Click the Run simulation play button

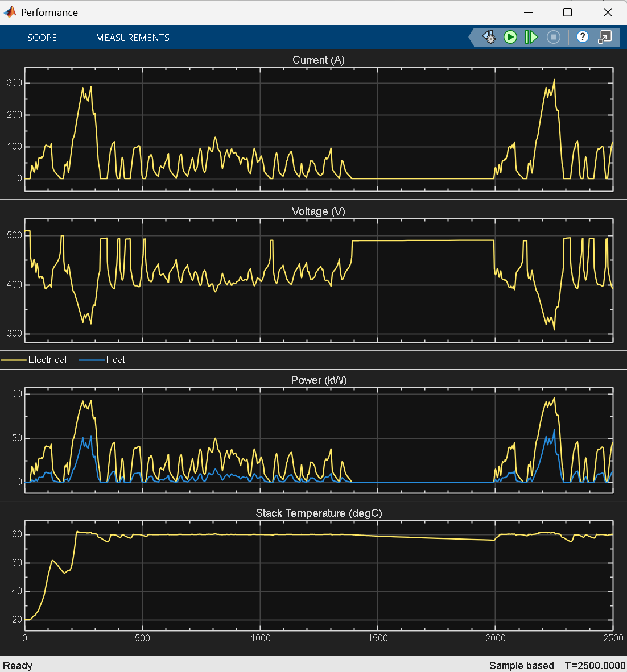coord(510,38)
